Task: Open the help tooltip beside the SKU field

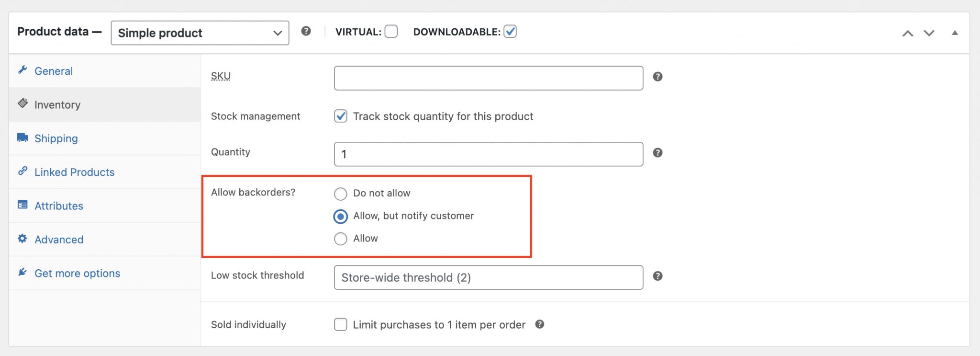Action: click(x=657, y=76)
